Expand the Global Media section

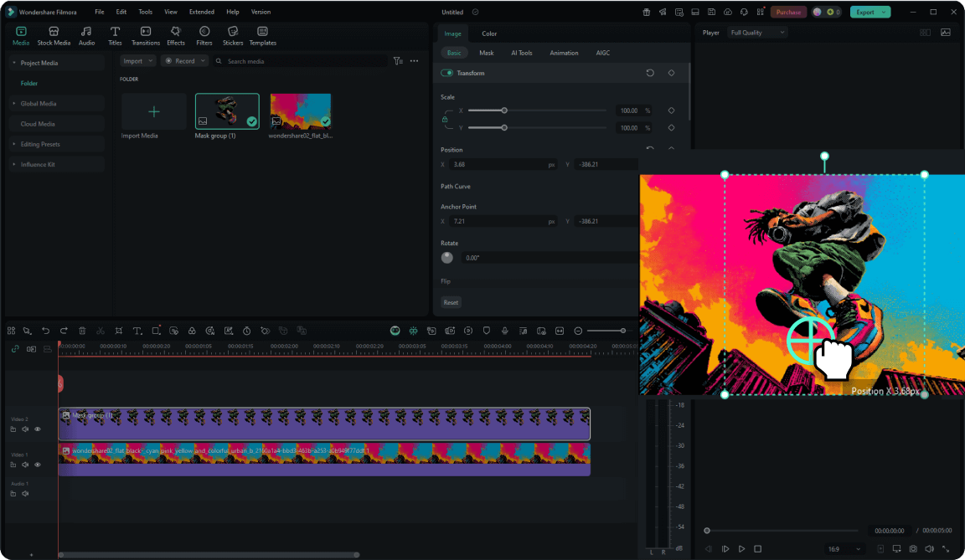point(13,103)
